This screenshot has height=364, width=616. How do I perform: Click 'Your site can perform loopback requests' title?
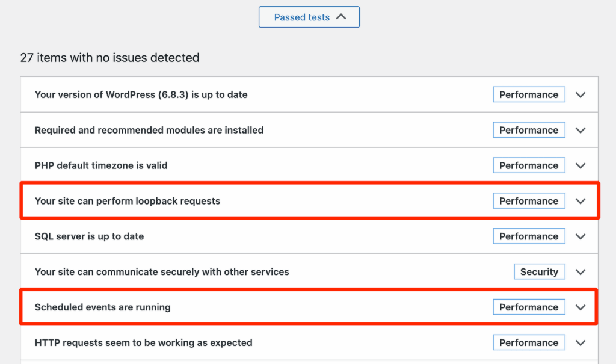point(127,201)
